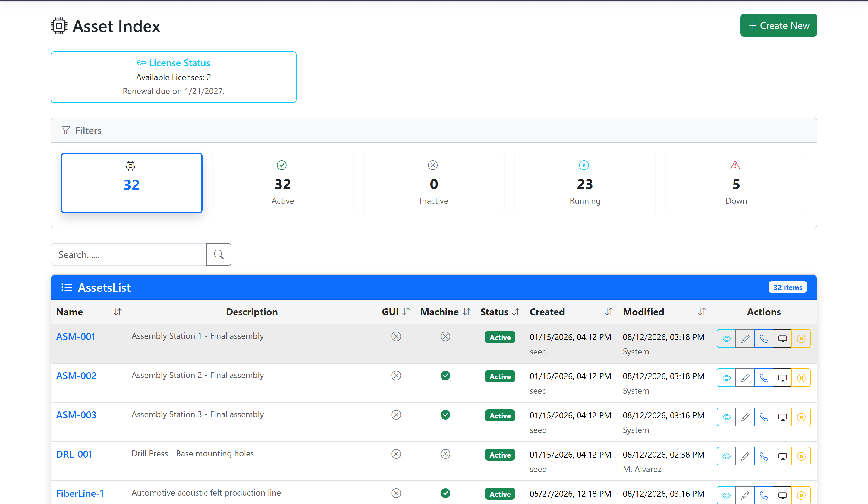Sort by Modified column
The height and width of the screenshot is (504, 868).
(702, 312)
